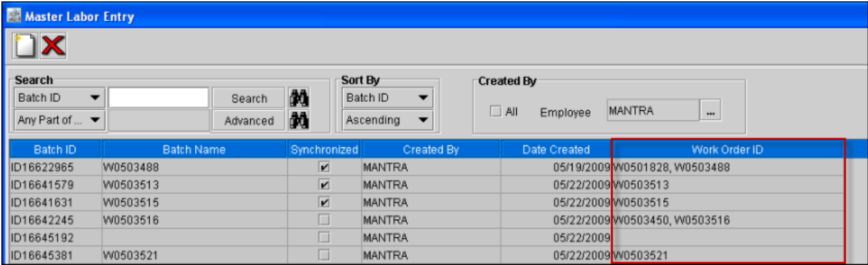This screenshot has width=868, height=265.
Task: Click binoculars icon next to Search button
Action: 298,98
